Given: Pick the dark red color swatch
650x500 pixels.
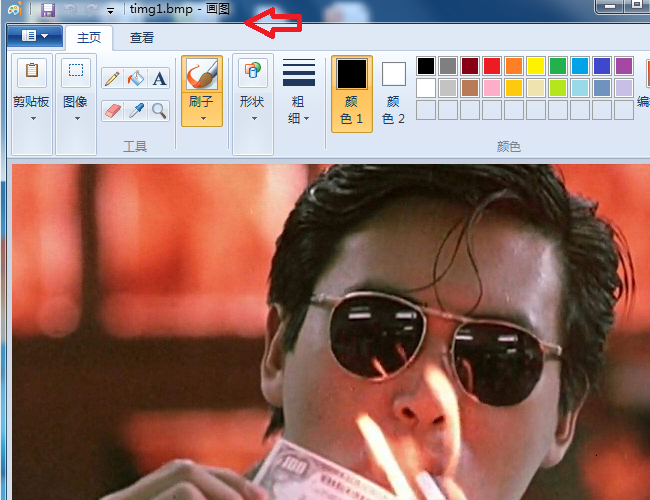Looking at the screenshot, I should [470, 66].
